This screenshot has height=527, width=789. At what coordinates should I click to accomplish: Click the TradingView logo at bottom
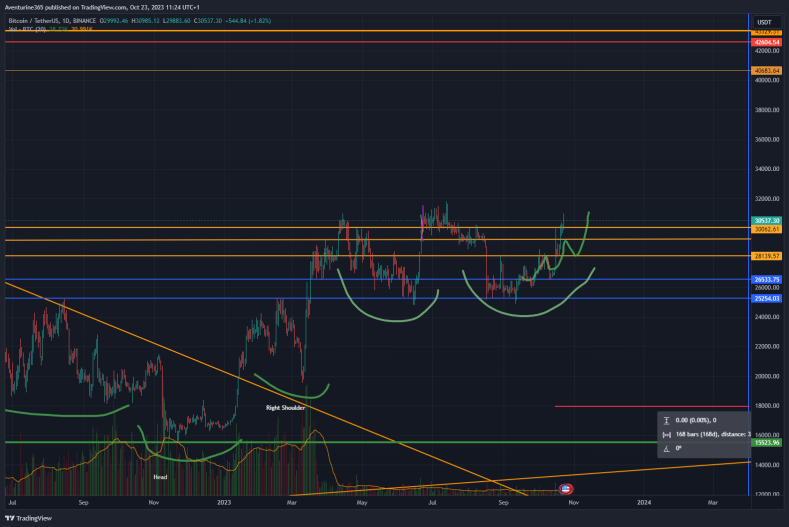coord(28,518)
